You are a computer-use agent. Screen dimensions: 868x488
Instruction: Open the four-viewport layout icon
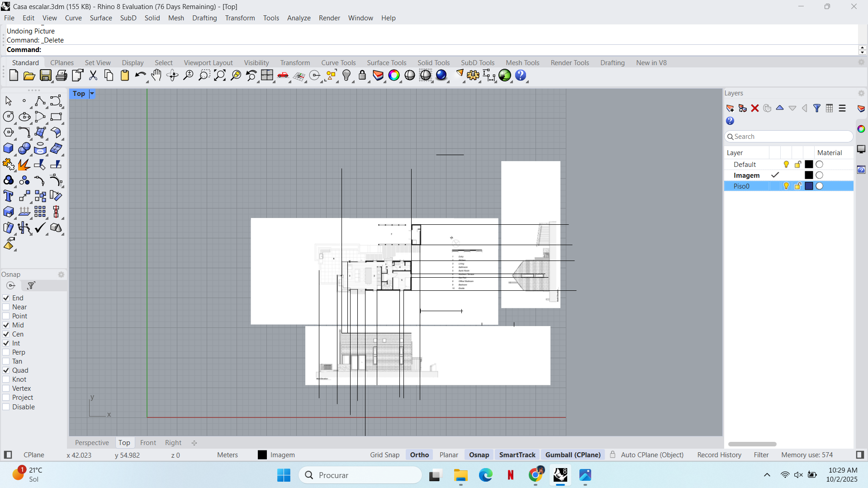coord(267,76)
